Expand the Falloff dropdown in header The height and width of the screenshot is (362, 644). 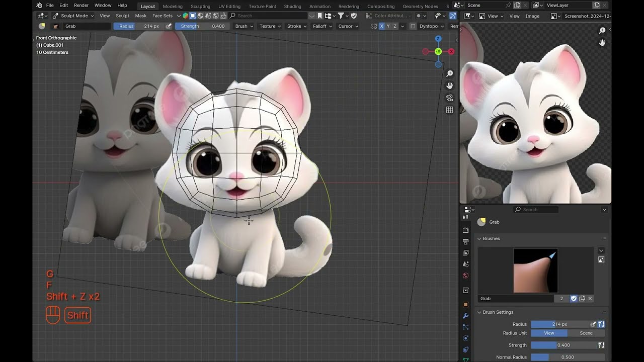(x=322, y=26)
